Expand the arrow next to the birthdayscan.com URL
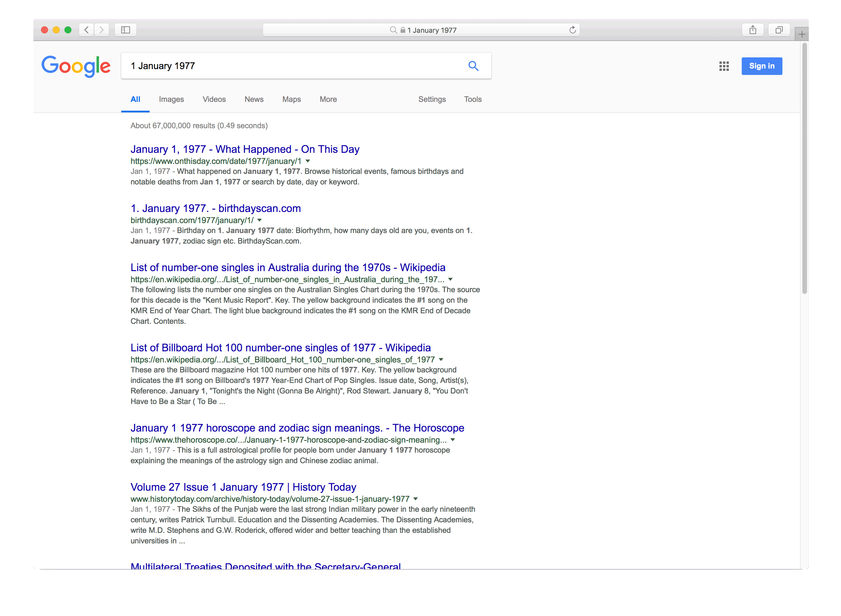Screen dimensions: 841x616 pyautogui.click(x=259, y=220)
